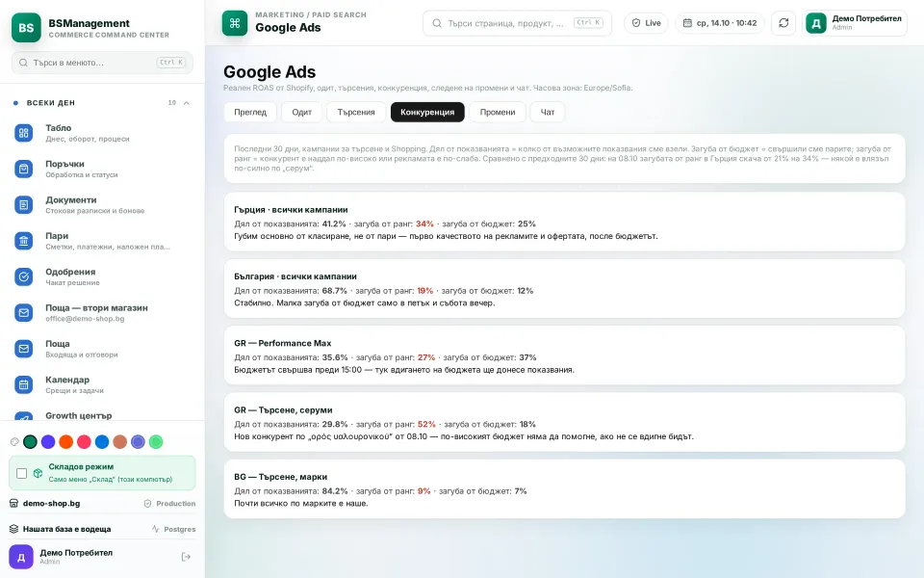Click the green Google Ads command icon
This screenshot has width=924, height=578.
coord(235,23)
